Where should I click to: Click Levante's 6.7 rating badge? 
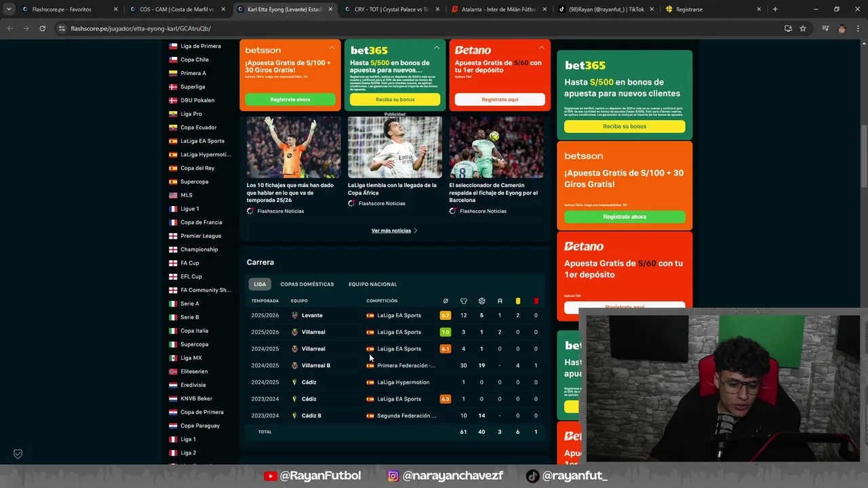tap(446, 315)
